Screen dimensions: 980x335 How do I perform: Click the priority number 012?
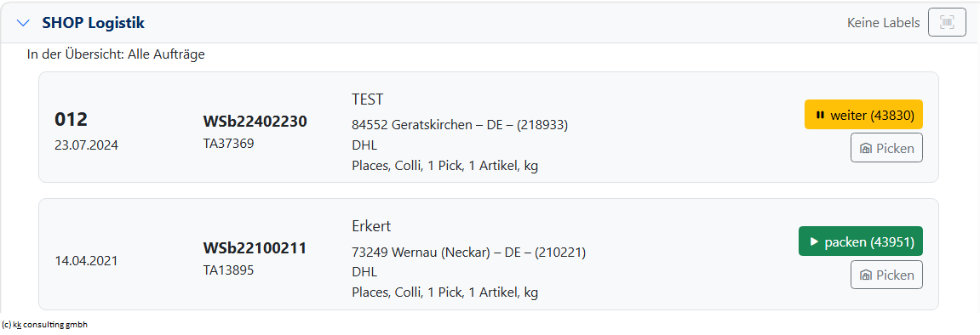tap(71, 119)
